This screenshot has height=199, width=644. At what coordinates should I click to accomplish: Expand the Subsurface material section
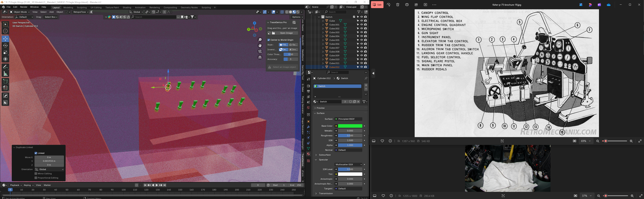pyautogui.click(x=316, y=155)
